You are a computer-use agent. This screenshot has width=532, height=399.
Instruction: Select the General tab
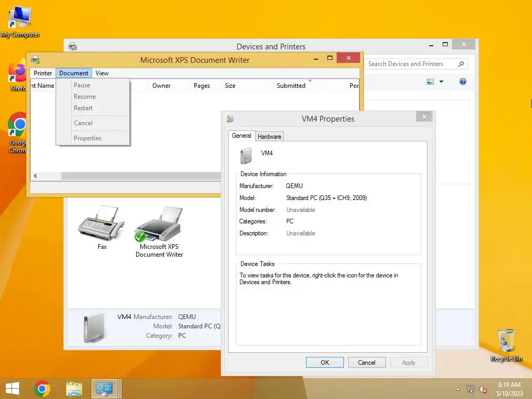click(x=241, y=136)
